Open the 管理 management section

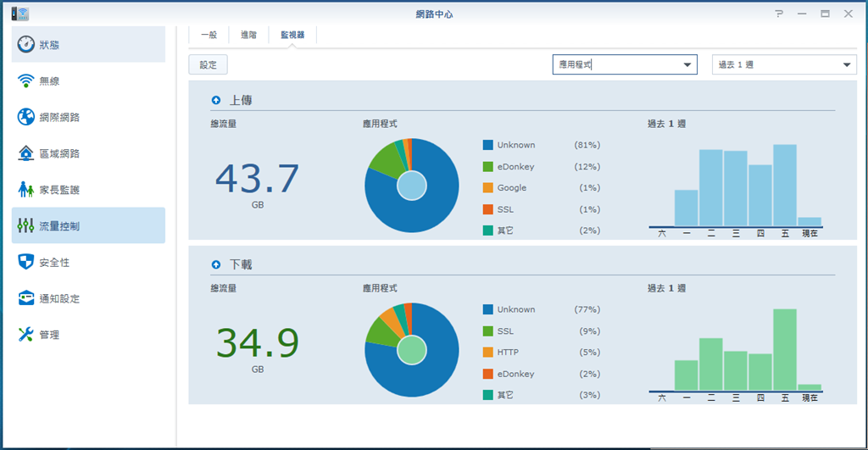point(88,334)
